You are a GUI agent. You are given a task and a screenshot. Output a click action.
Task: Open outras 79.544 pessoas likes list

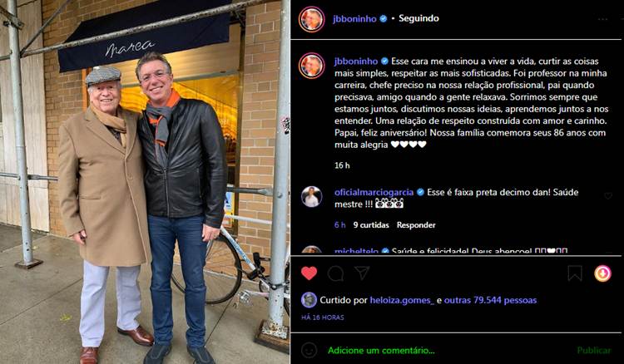pyautogui.click(x=490, y=300)
